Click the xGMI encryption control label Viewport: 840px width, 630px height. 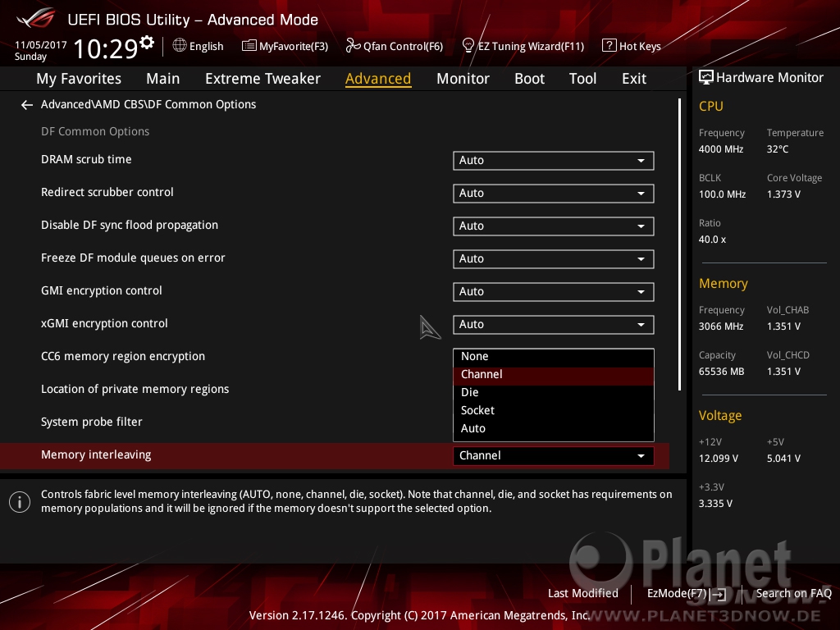(104, 323)
